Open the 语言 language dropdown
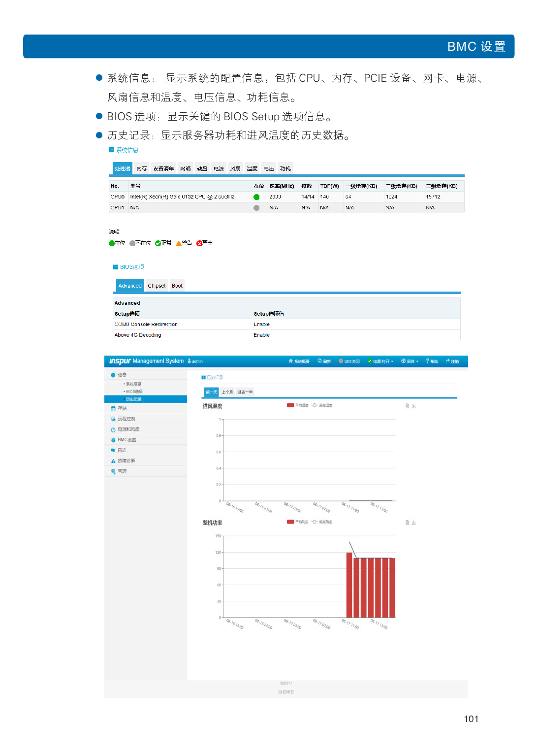Viewport: 538px width, 756px height. [x=410, y=361]
